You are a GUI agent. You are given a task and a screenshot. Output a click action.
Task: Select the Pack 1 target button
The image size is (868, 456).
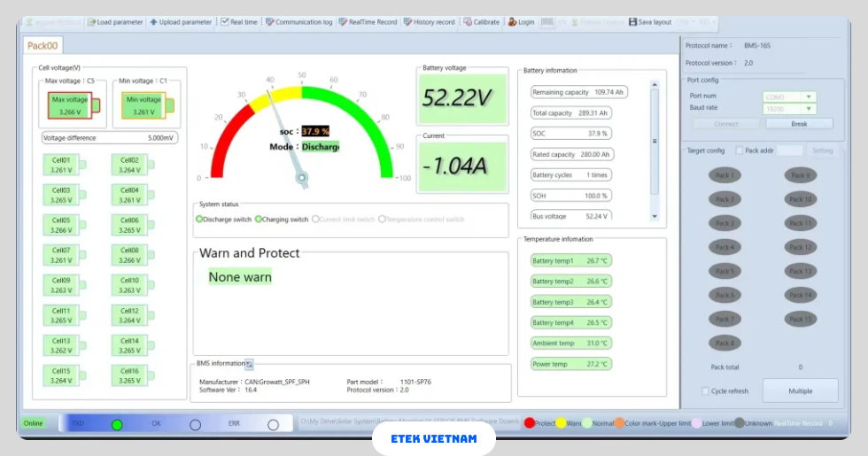click(725, 175)
